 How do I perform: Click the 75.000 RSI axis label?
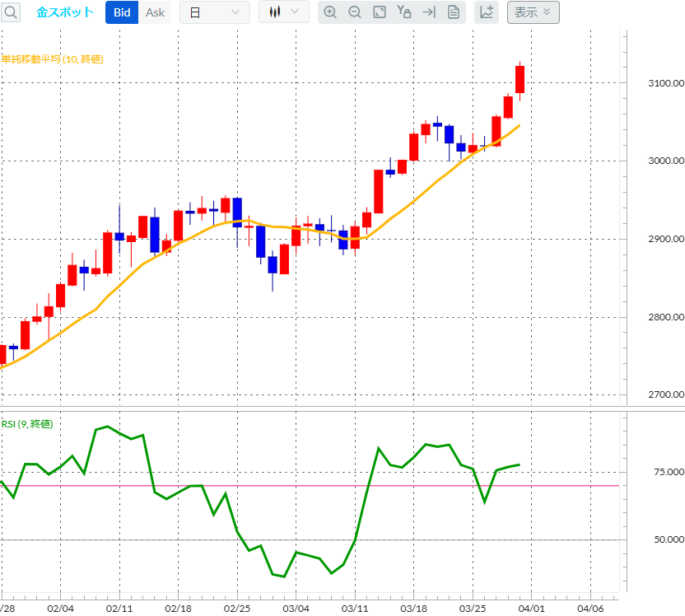pyautogui.click(x=669, y=472)
